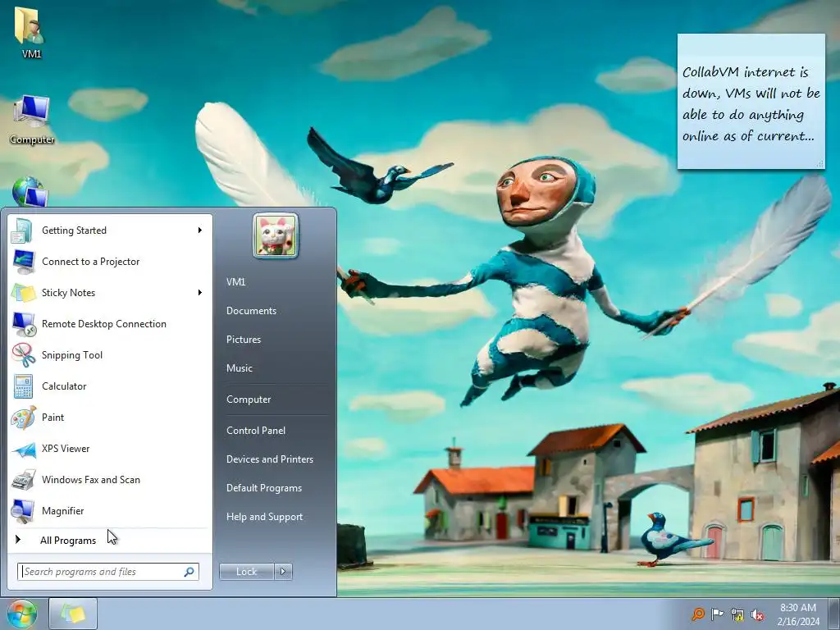Open Music from Start menu
This screenshot has width=840, height=630.
pos(240,368)
